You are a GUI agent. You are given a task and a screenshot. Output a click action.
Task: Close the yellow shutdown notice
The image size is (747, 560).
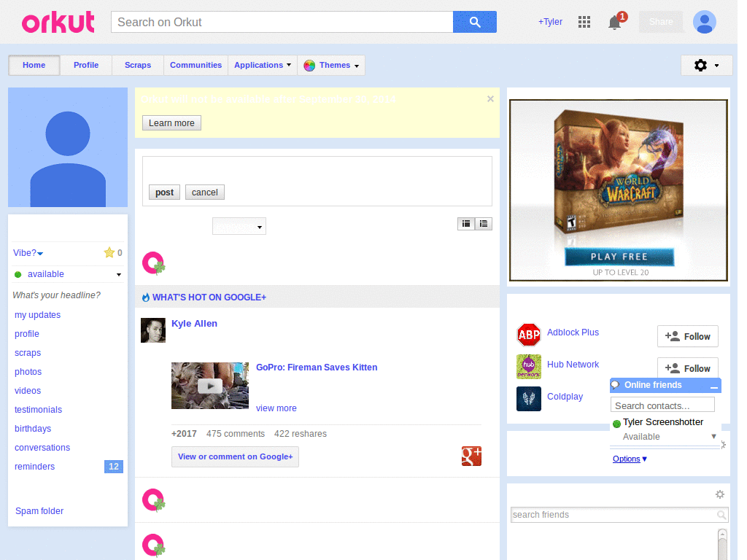point(490,98)
